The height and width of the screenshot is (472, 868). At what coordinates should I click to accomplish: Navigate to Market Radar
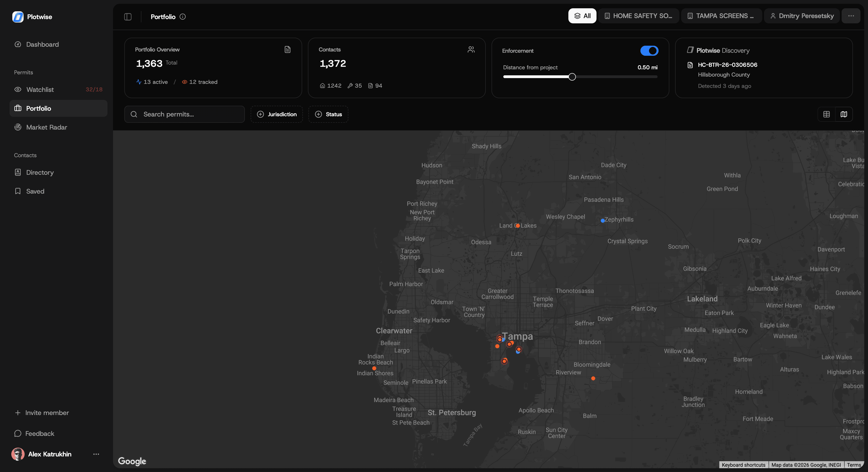tap(46, 127)
